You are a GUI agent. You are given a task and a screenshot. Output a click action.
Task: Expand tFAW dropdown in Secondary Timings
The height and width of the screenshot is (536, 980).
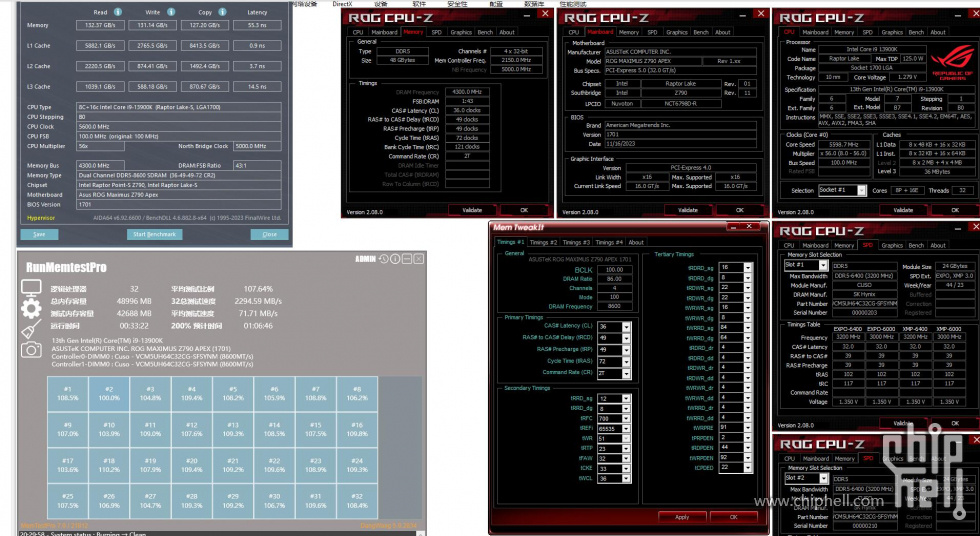pos(626,459)
